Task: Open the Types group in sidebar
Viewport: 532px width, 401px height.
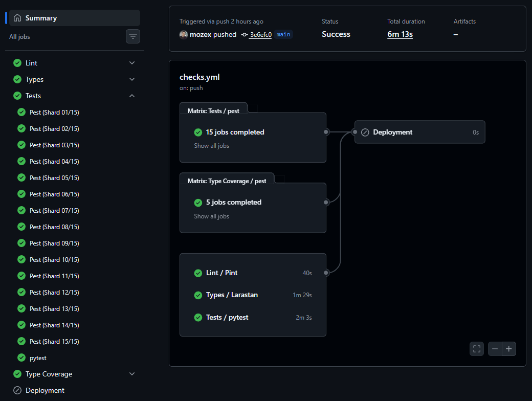Action: (34, 79)
